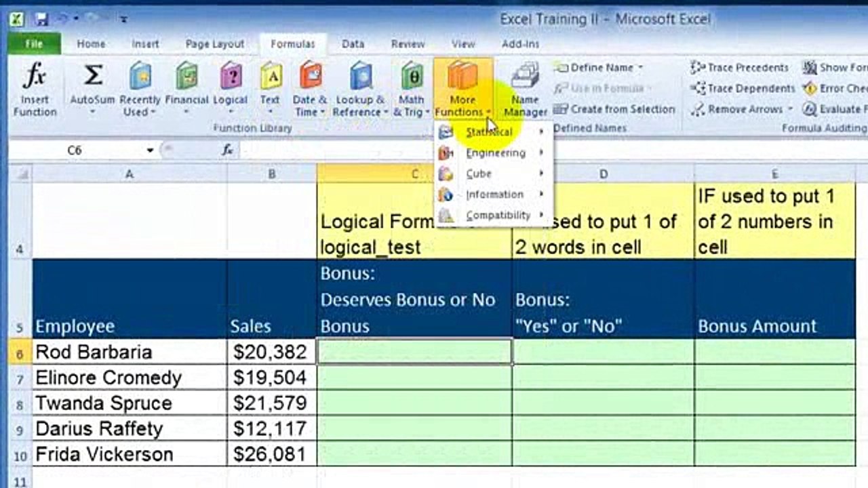
Task: Open Date & Time functions
Action: click(310, 89)
